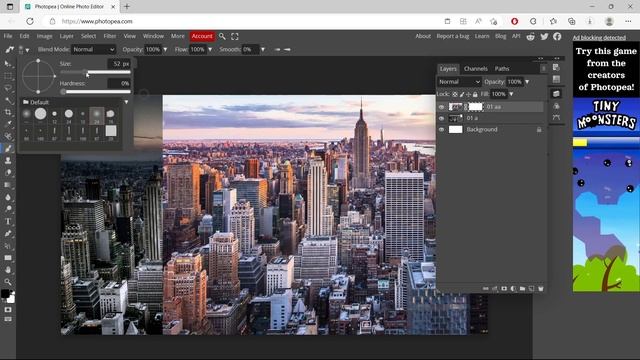Open the Filter menu
The image size is (640, 360).
[x=109, y=36]
